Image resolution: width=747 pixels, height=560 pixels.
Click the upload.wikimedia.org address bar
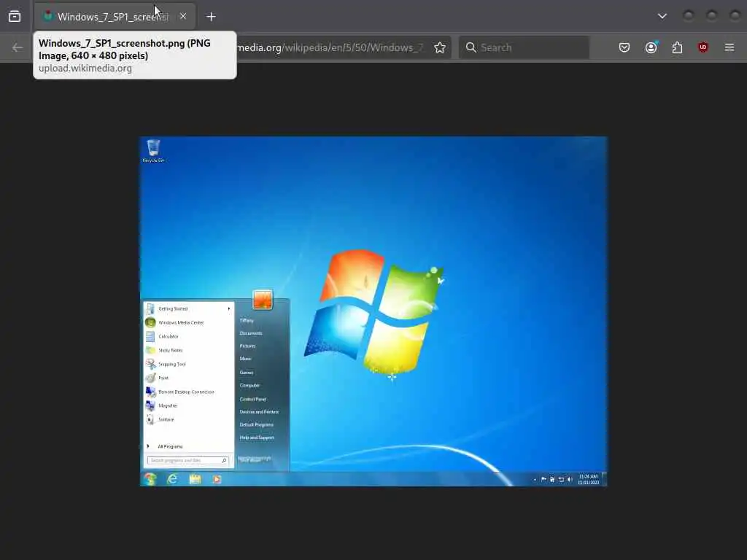(330, 47)
